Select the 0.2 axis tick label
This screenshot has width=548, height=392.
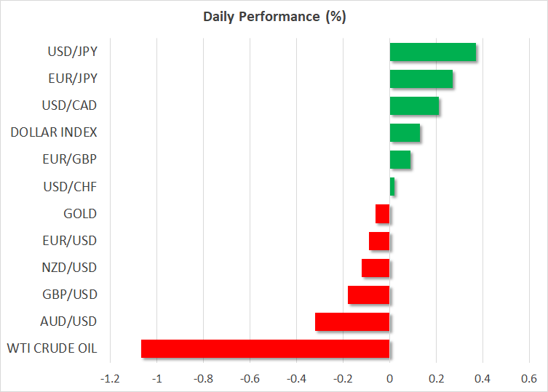(436, 379)
